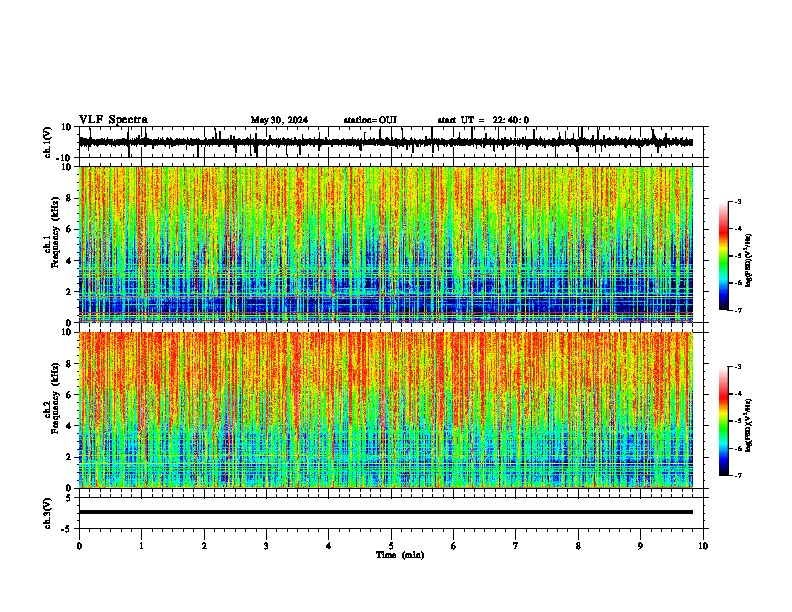The width and height of the screenshot is (792, 612).
Task: Click the ch.2 spectrogram "8" kHz tick label
Action: 69,364
